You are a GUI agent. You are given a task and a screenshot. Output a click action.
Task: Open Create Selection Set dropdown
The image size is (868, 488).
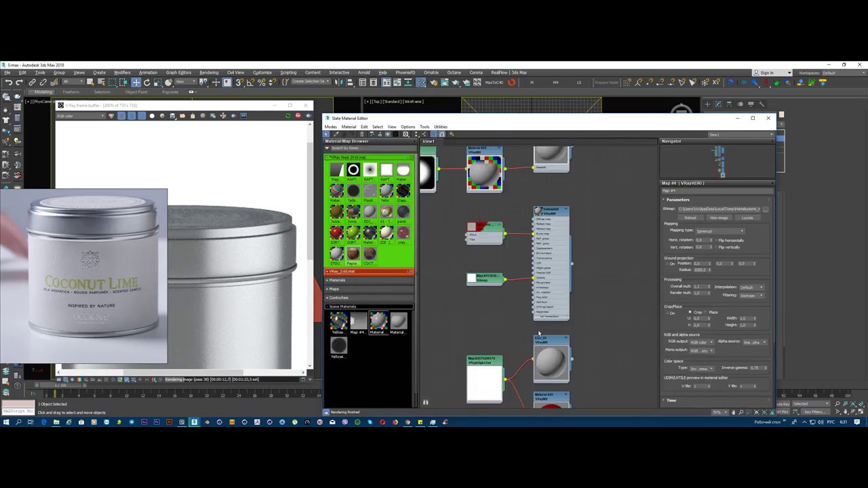(309, 82)
